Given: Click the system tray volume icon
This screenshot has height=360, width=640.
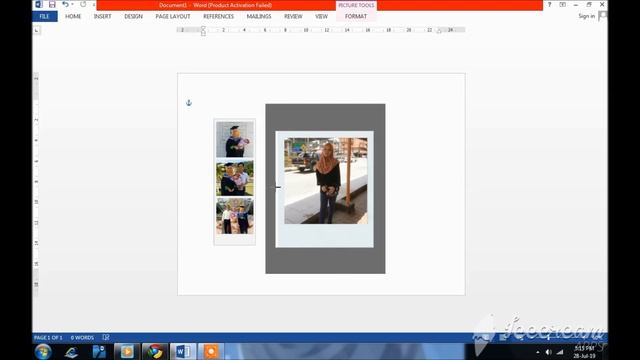Looking at the screenshot, I should click(549, 352).
